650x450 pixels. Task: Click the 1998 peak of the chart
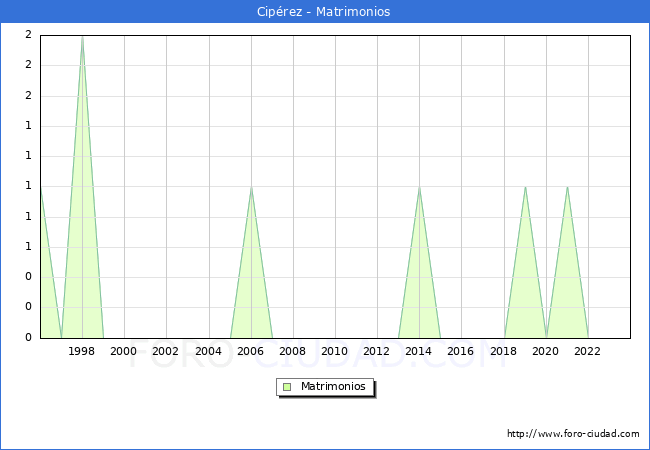pos(82,37)
